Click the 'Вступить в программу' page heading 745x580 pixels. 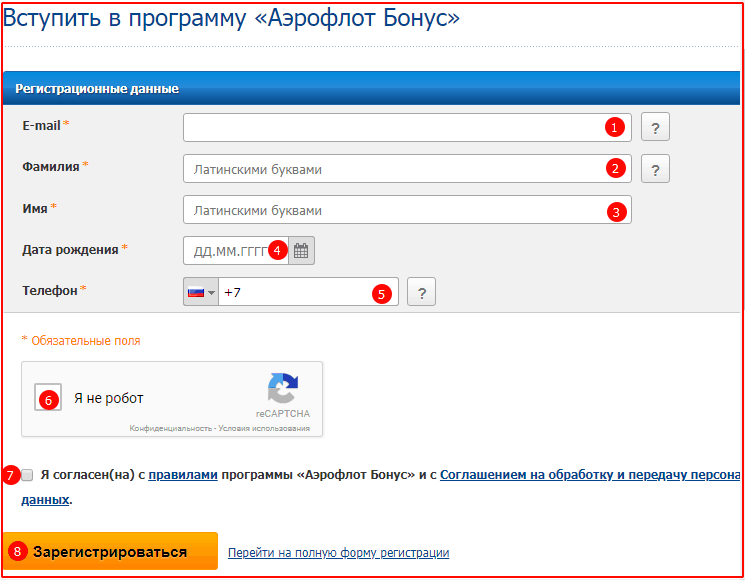[x=231, y=18]
